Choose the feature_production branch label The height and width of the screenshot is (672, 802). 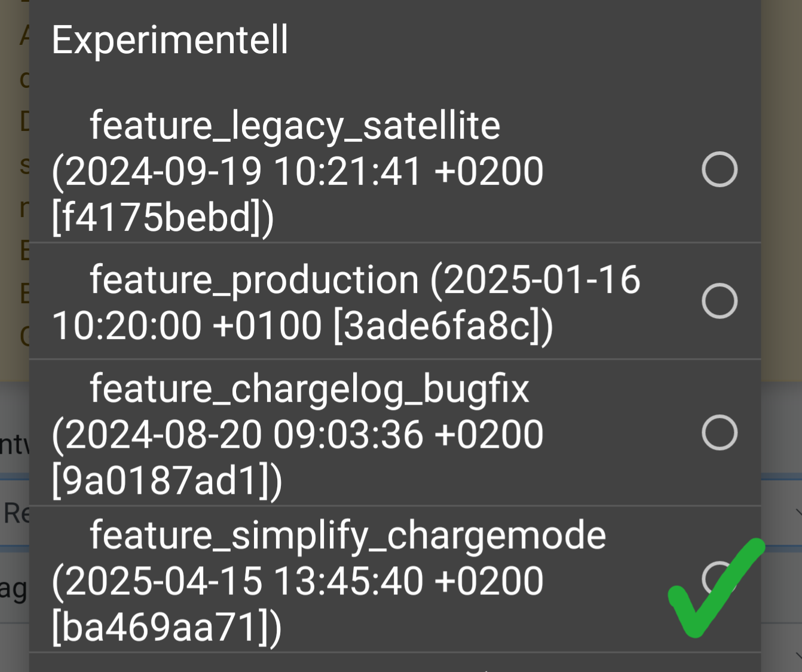pos(254,279)
